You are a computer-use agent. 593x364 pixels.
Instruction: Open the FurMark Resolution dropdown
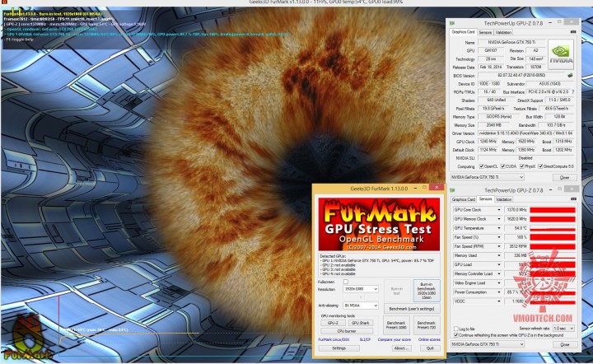361,289
